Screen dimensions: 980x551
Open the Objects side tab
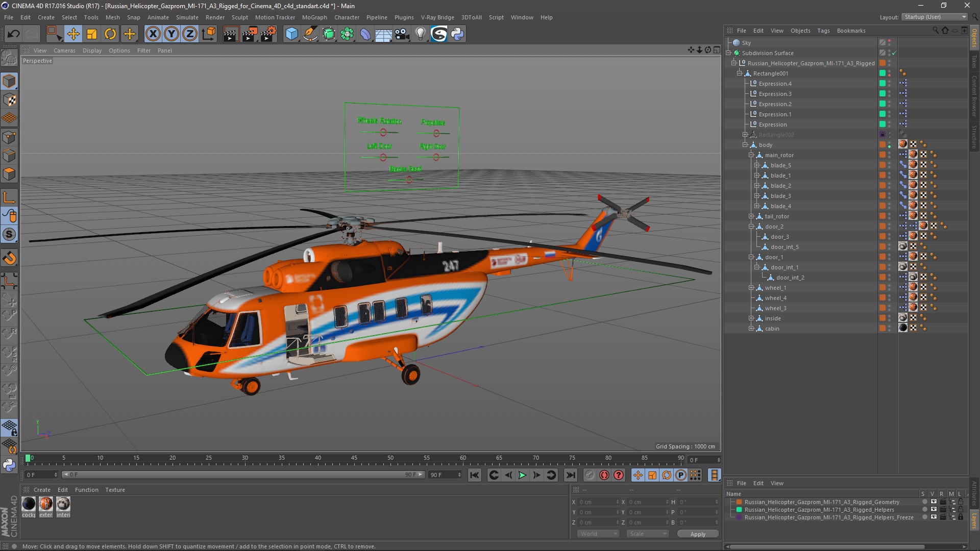coord(974,37)
